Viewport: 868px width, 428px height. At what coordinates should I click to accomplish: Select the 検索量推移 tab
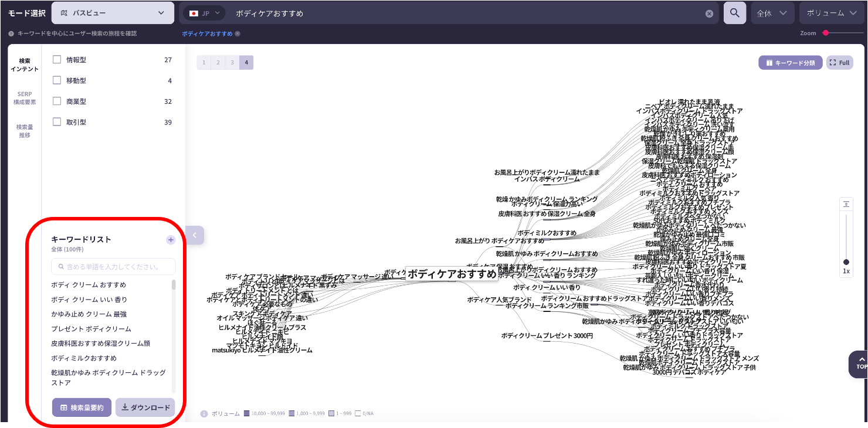coord(25,131)
